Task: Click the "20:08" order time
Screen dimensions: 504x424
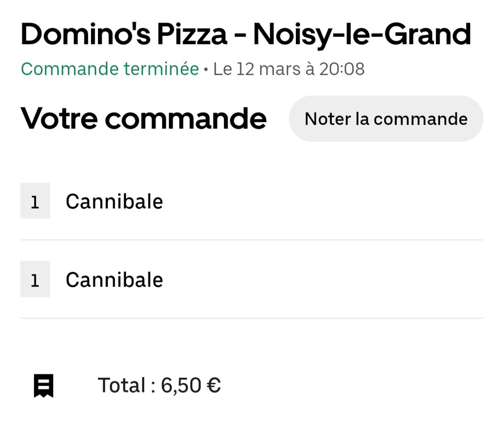Action: coord(342,69)
